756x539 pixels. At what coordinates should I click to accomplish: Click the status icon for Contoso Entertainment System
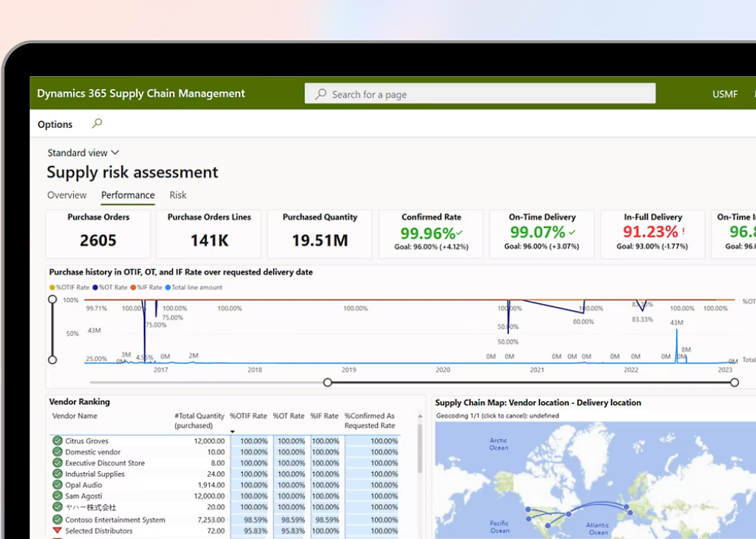coord(57,520)
